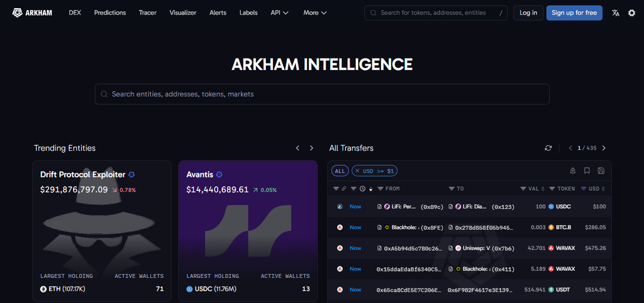The image size is (644, 303).
Task: Sort transfers by time arrows
Action: pyautogui.click(x=371, y=189)
